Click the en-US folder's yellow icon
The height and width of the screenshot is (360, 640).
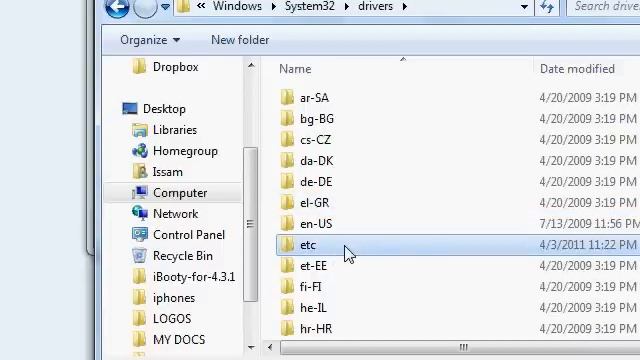point(287,224)
